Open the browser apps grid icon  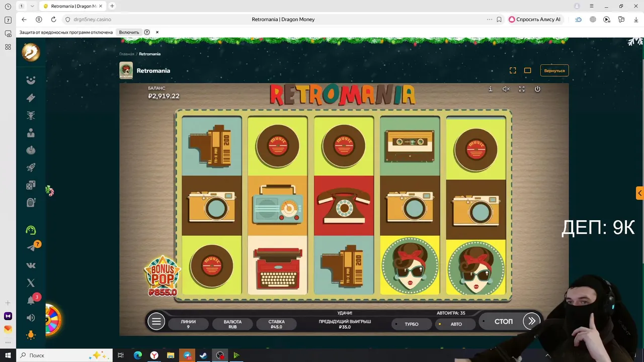pyautogui.click(x=8, y=47)
